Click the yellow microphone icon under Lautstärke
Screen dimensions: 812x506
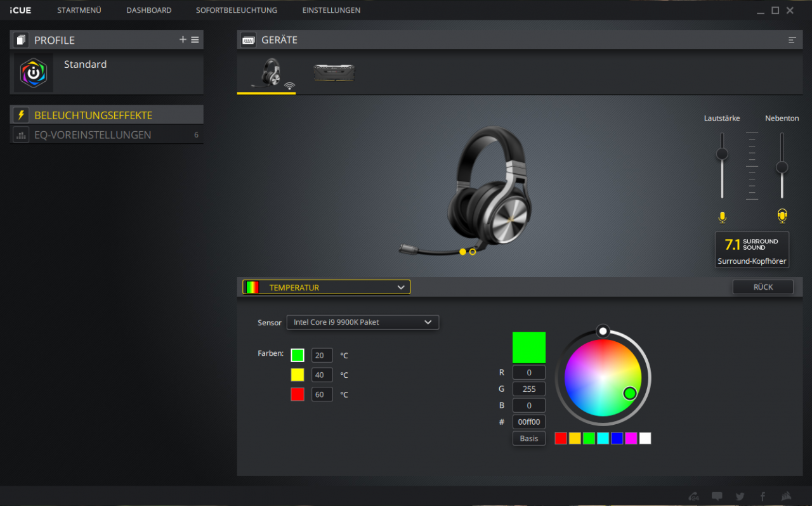[x=722, y=217]
